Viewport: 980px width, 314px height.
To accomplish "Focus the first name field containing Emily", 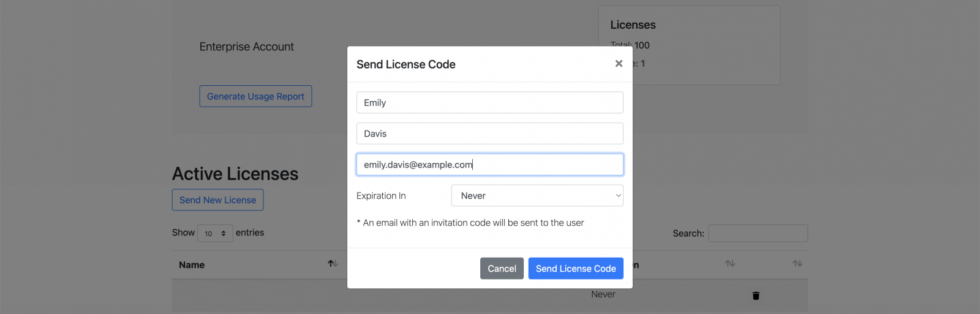I will (x=490, y=102).
